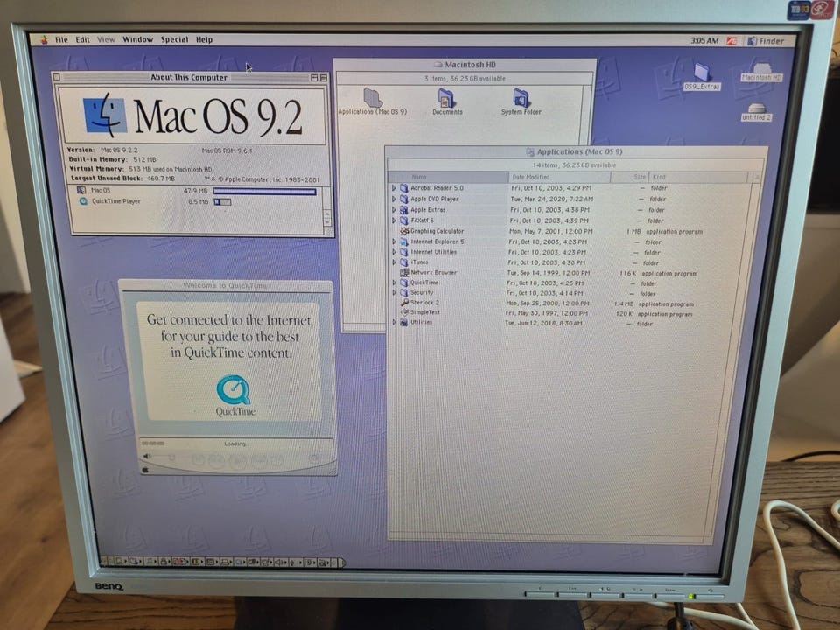Open the Special menu
Image resolution: width=840 pixels, height=630 pixels.
click(x=175, y=39)
